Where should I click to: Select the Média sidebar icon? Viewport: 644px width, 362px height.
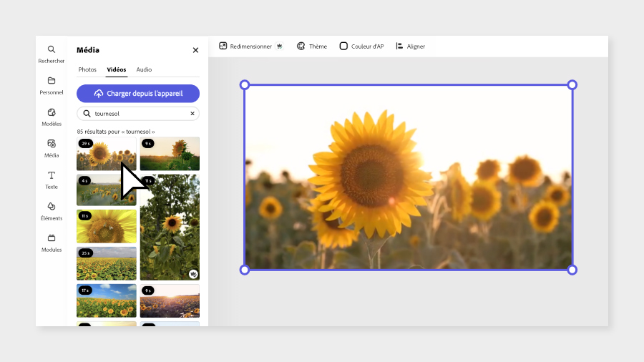click(x=52, y=149)
